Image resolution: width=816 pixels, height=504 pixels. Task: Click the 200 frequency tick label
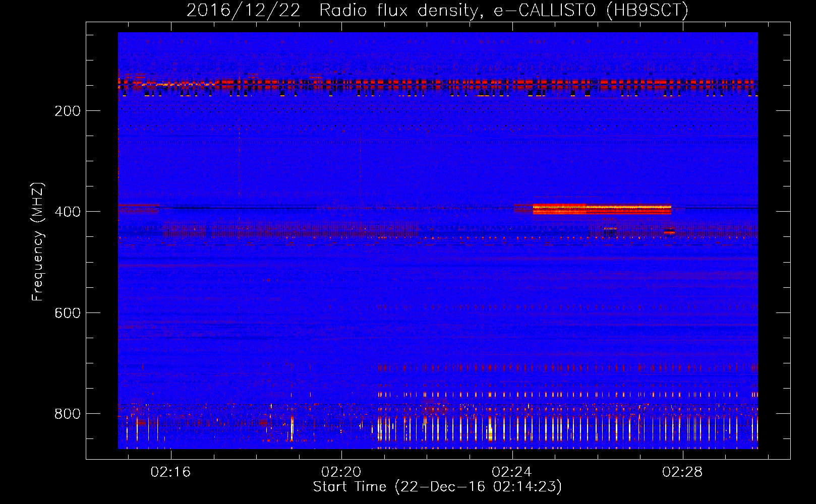[68, 111]
